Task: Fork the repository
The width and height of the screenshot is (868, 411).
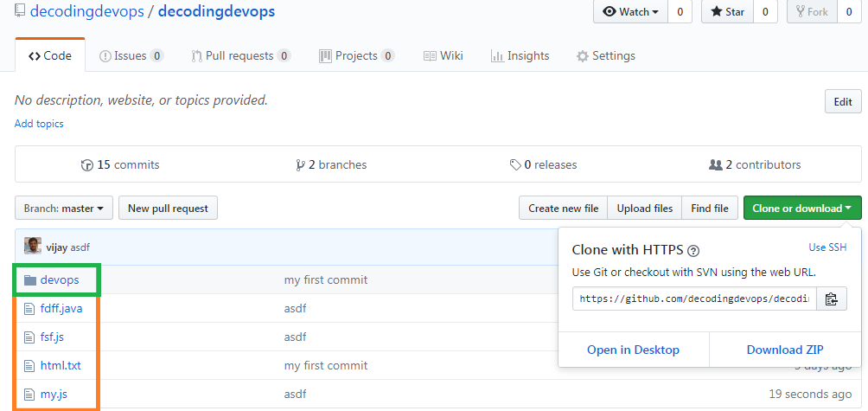Action: 812,11
